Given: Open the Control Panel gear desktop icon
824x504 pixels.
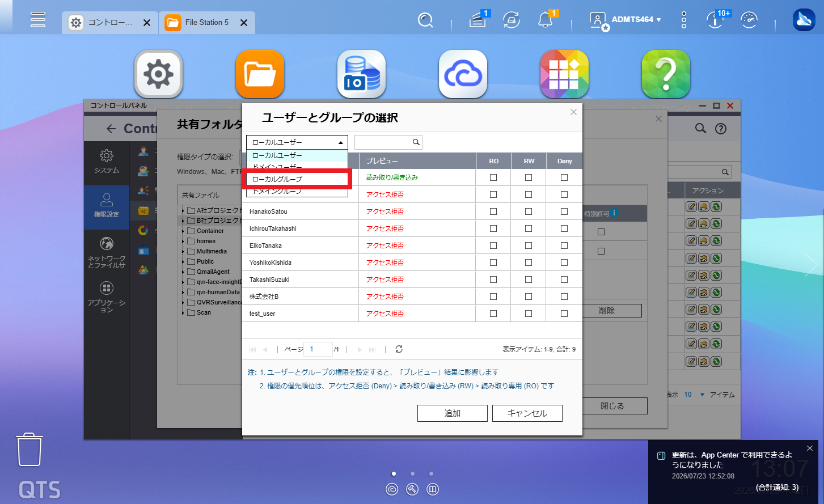Looking at the screenshot, I should pyautogui.click(x=158, y=74).
